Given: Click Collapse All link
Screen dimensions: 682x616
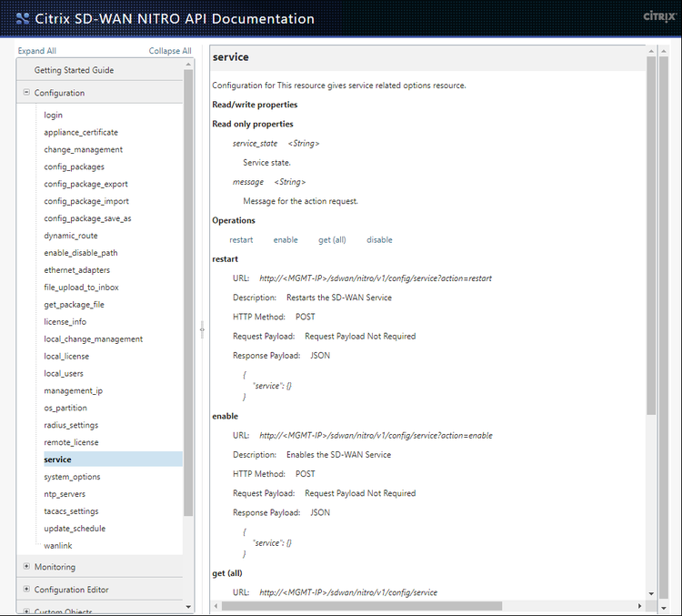Looking at the screenshot, I should (170, 51).
